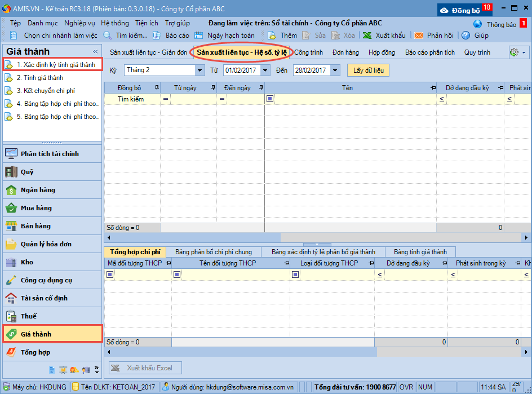Screen dimensions: 532x394
Task: Click the upper grid horizontal scrollbar
Action: click(x=316, y=237)
